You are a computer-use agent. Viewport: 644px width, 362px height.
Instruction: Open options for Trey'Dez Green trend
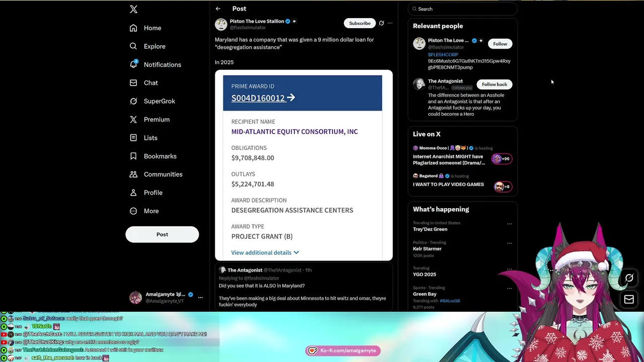tap(509, 224)
